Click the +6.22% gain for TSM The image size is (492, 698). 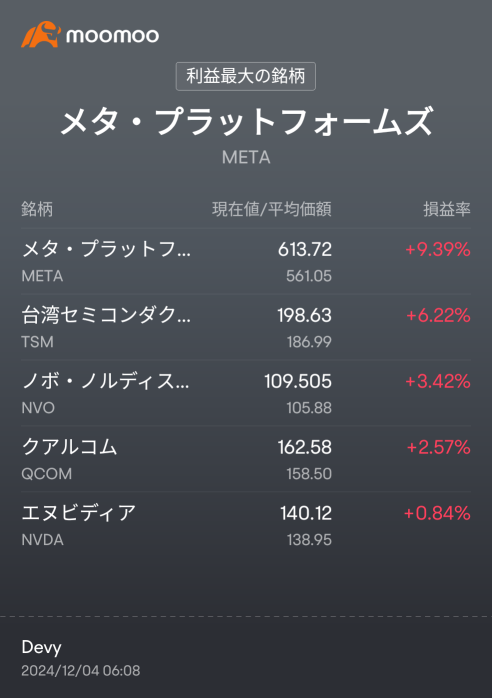pos(438,315)
